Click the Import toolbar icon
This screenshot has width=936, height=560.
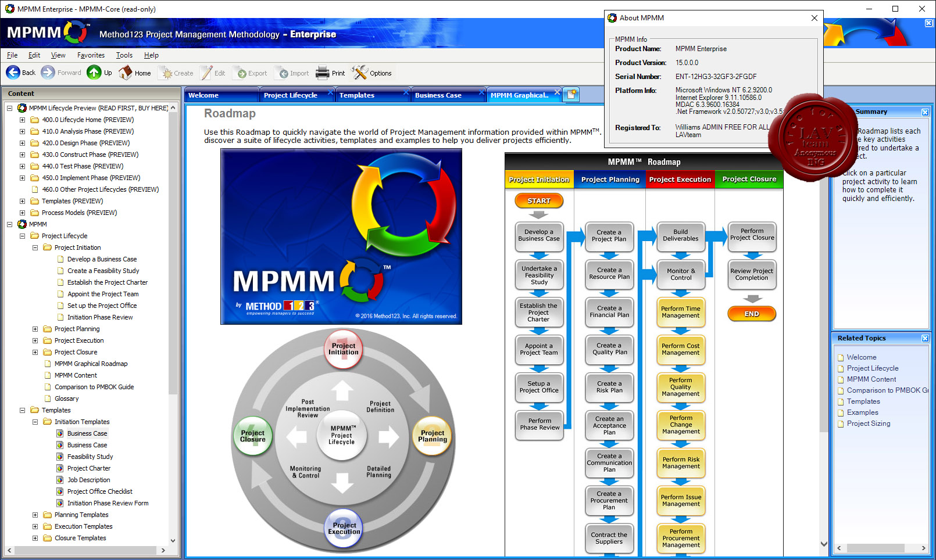point(283,73)
